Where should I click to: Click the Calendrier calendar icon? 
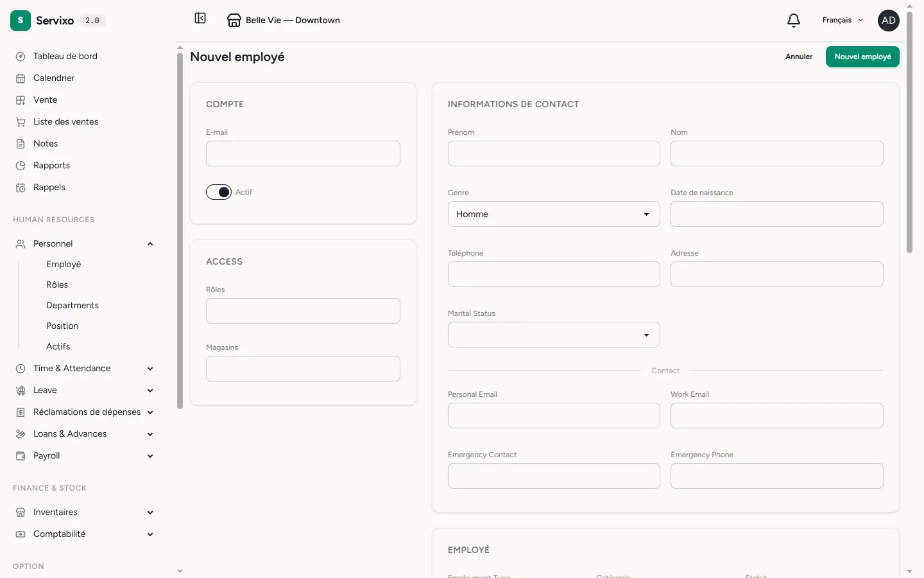pyautogui.click(x=21, y=78)
